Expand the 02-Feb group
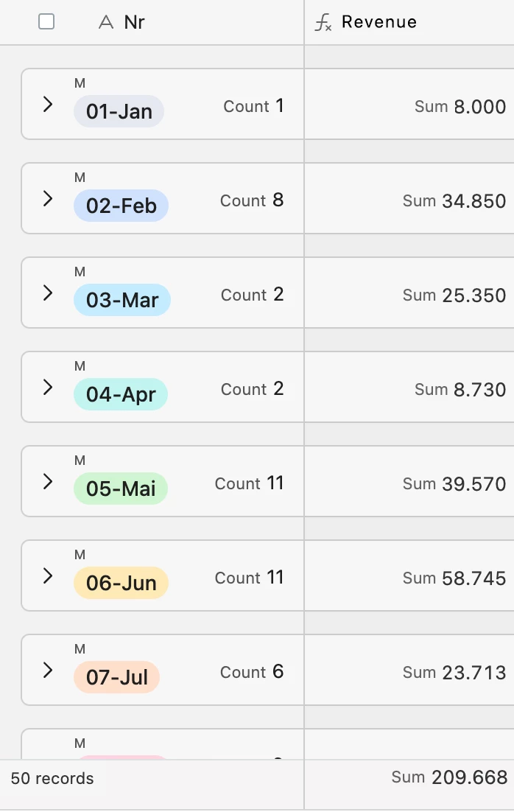 pos(48,199)
